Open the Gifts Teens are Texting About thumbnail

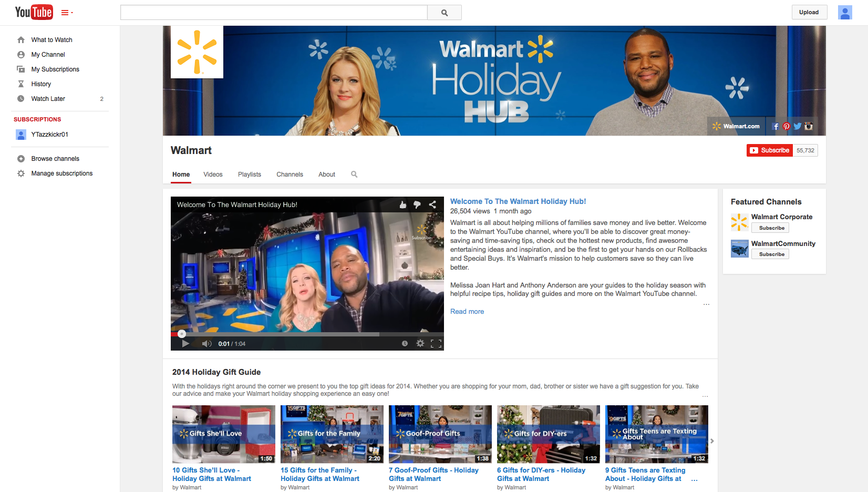point(657,434)
